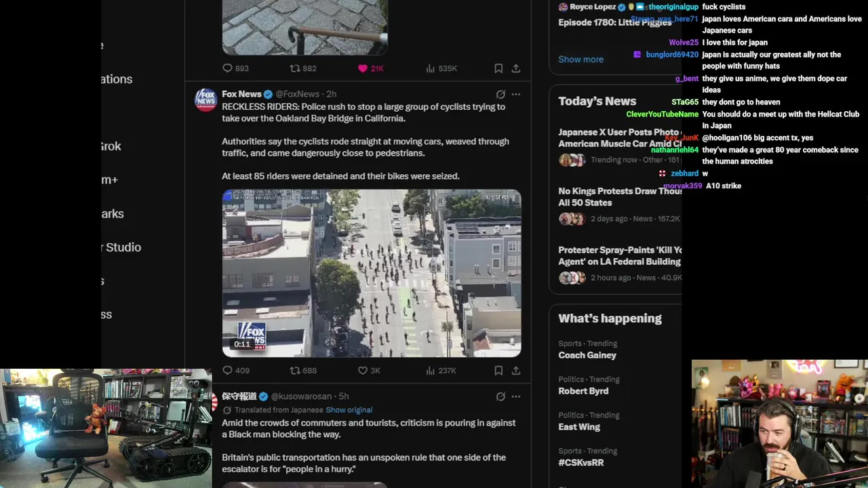Image resolution: width=868 pixels, height=488 pixels.
Task: Repost the Fox News cyclists post
Action: [x=303, y=371]
